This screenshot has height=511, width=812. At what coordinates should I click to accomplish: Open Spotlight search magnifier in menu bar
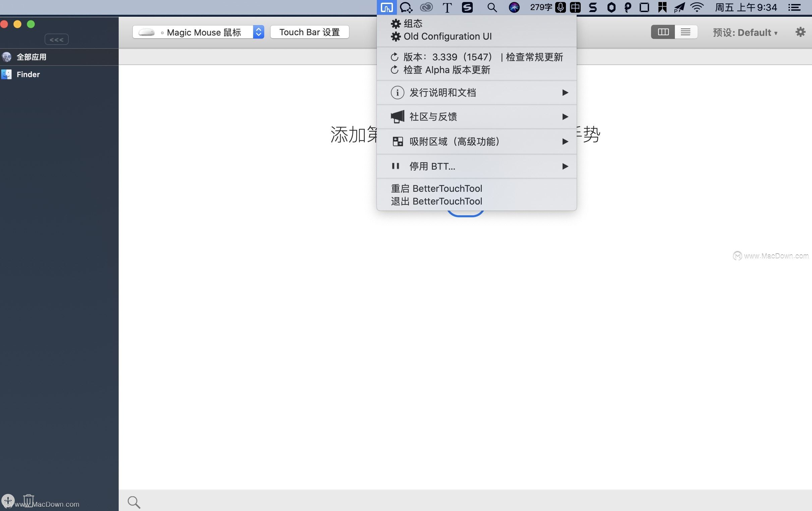pos(492,7)
